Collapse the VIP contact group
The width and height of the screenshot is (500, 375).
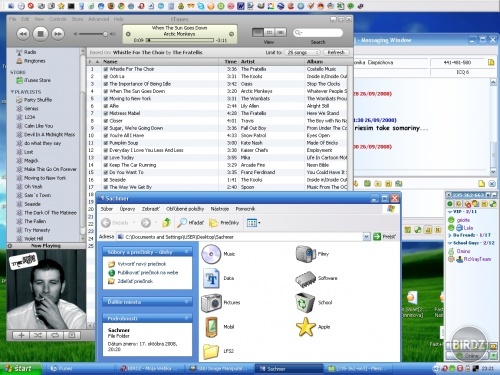450,212
